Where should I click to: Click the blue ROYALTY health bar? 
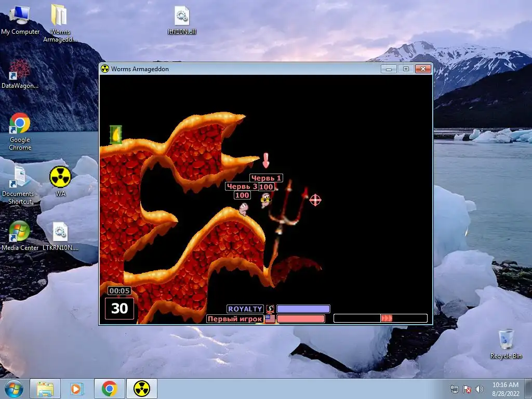pyautogui.click(x=303, y=309)
